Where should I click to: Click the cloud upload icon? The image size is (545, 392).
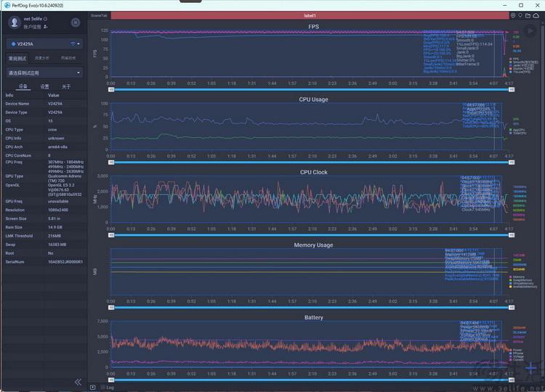coord(536,16)
